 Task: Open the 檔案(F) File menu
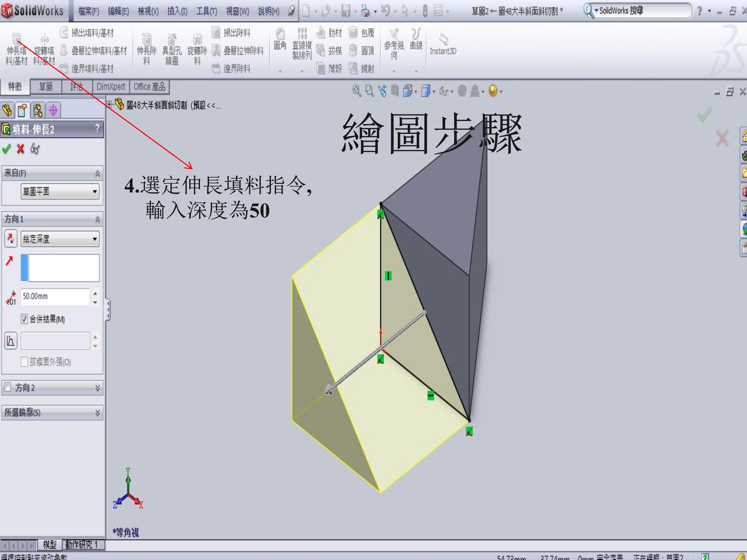coord(89,12)
